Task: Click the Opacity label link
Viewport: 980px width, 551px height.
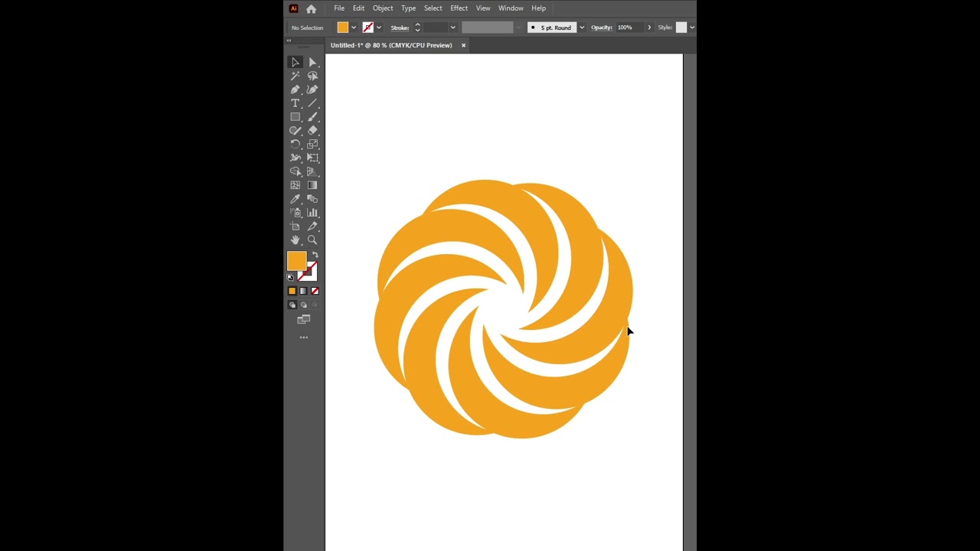Action: coord(602,28)
